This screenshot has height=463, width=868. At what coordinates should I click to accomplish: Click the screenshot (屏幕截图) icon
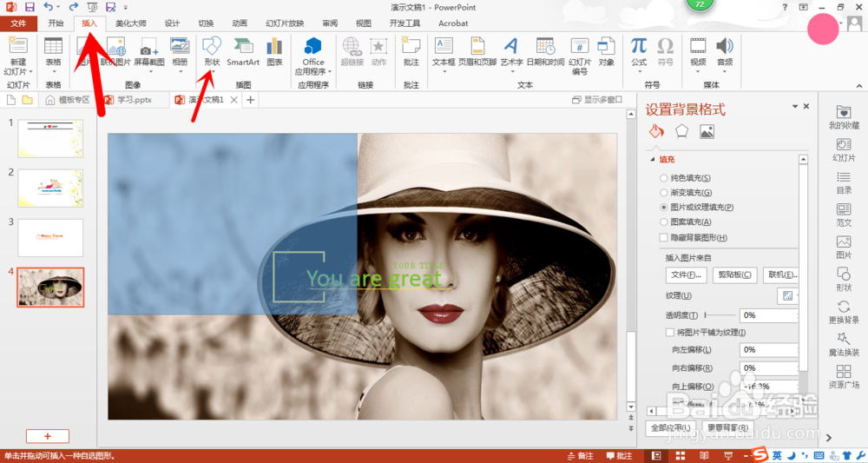(149, 47)
